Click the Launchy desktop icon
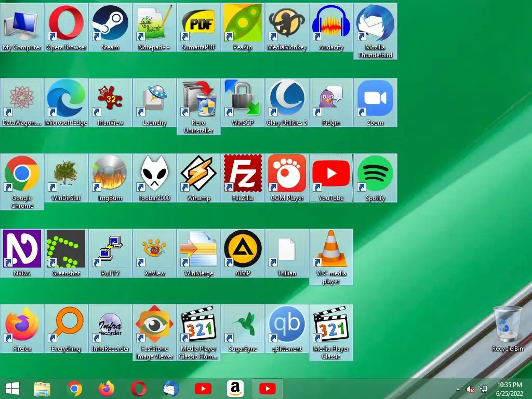 point(154,102)
